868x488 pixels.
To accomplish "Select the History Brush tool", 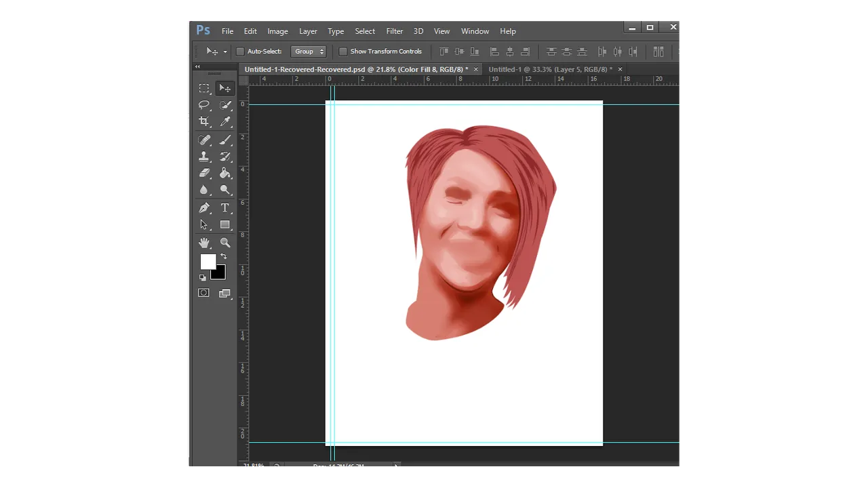I will click(x=225, y=157).
